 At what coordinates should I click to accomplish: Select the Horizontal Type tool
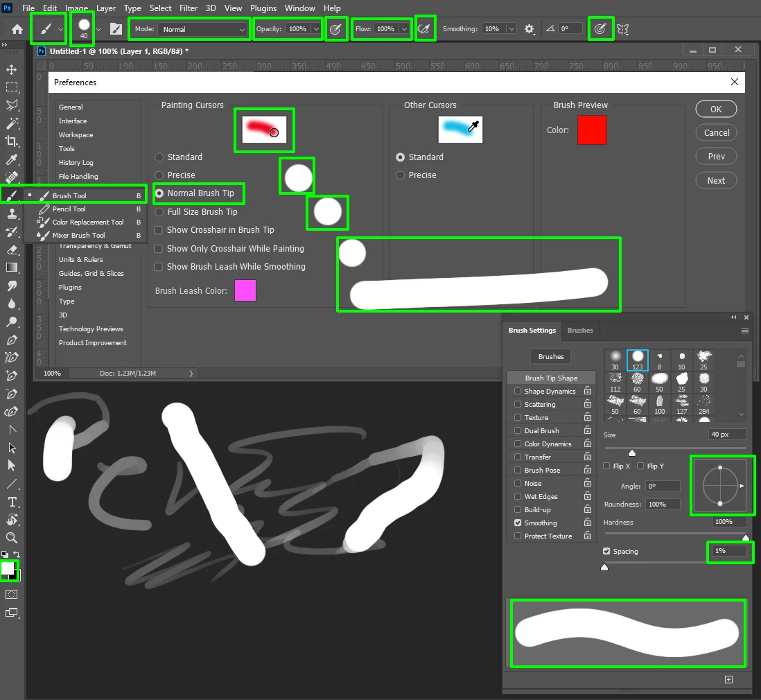12,502
